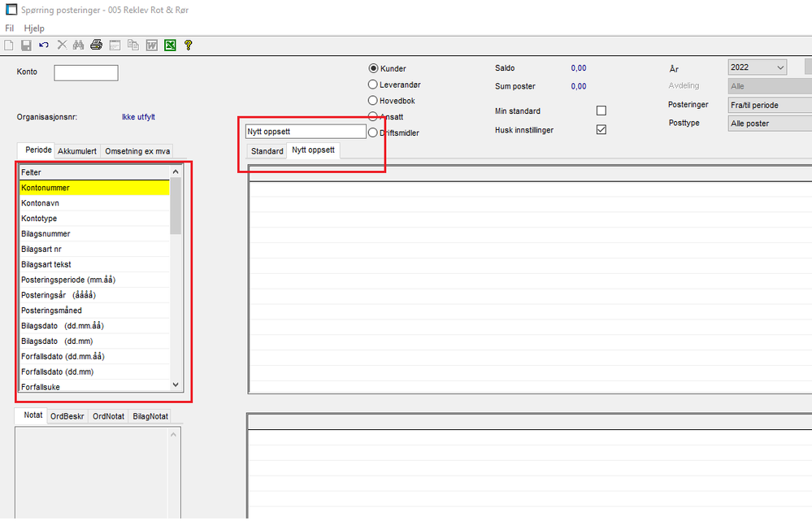Select Bilagsdato (dd.mm) field
Image resolution: width=812 pixels, height=530 pixels.
(95, 341)
